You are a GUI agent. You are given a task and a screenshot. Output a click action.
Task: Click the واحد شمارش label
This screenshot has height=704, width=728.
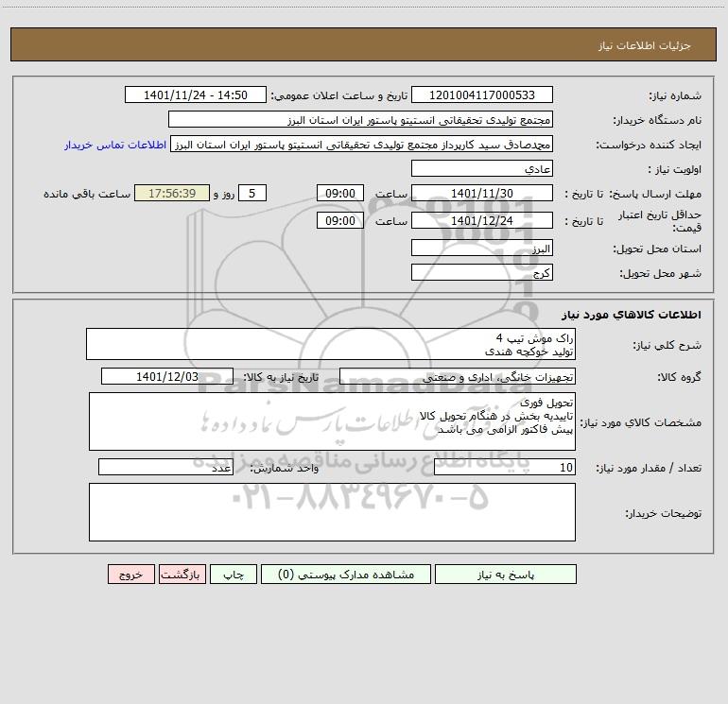pos(285,469)
